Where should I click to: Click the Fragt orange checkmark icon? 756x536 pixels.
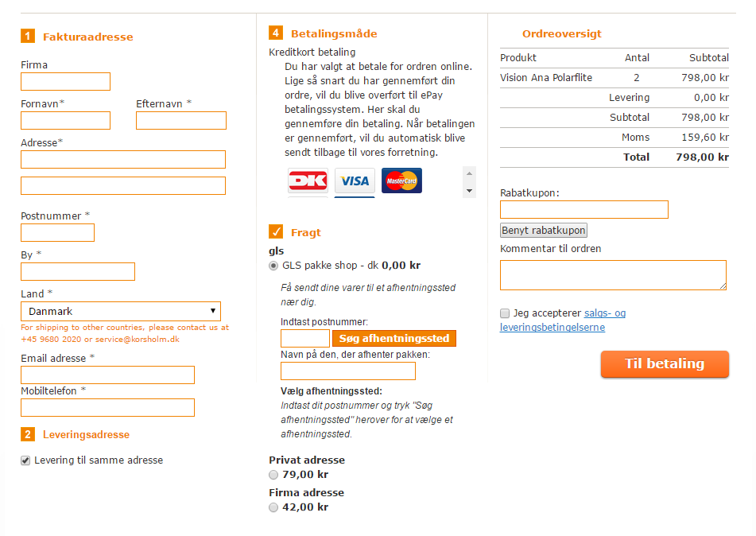[x=276, y=231]
